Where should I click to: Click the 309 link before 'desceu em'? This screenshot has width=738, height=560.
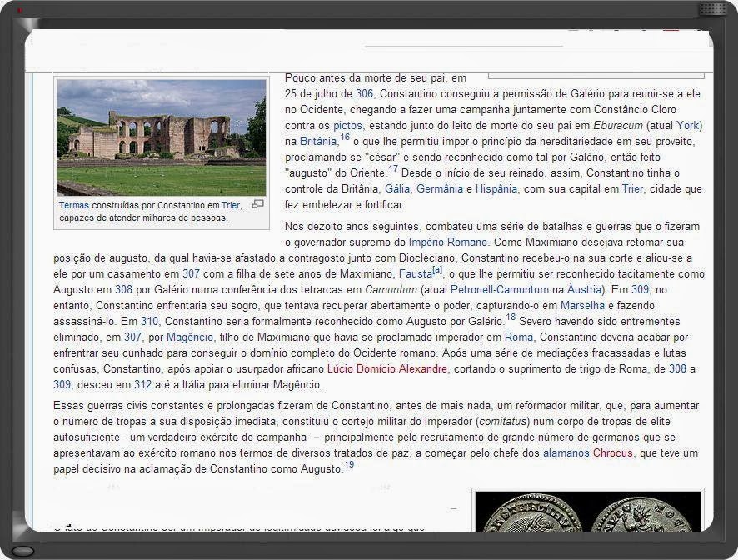pyautogui.click(x=62, y=385)
